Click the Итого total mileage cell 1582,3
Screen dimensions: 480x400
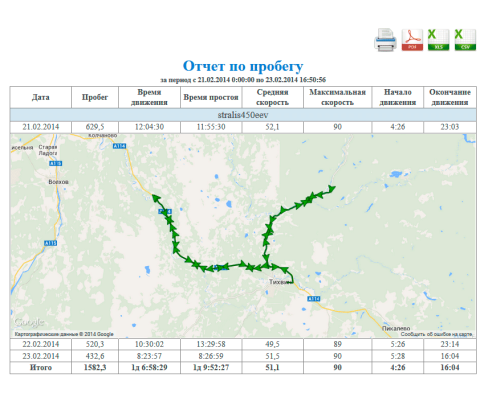pyautogui.click(x=95, y=368)
